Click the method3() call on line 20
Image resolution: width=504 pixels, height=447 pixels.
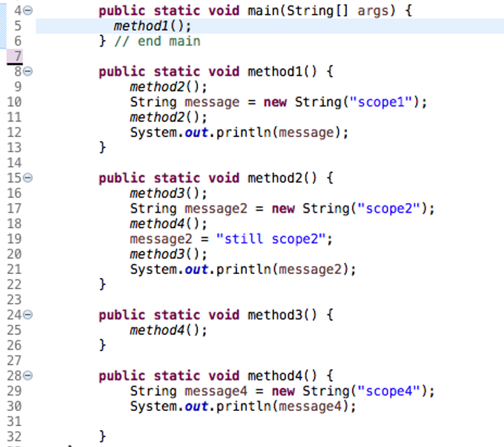168,254
